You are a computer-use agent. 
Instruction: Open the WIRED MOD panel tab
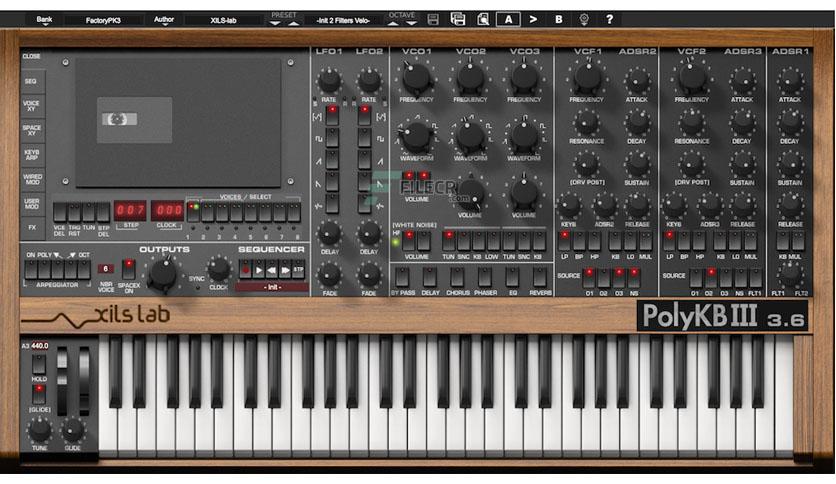point(31,179)
